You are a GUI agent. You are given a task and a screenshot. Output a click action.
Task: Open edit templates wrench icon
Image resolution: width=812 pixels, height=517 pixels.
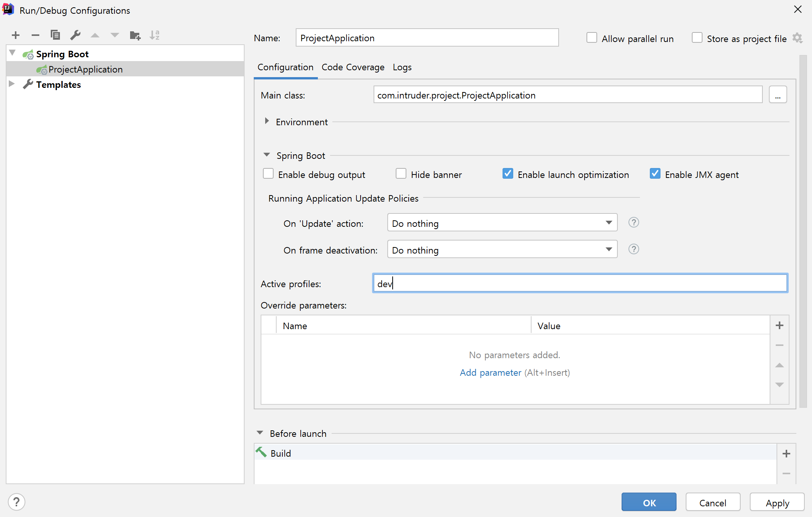75,35
